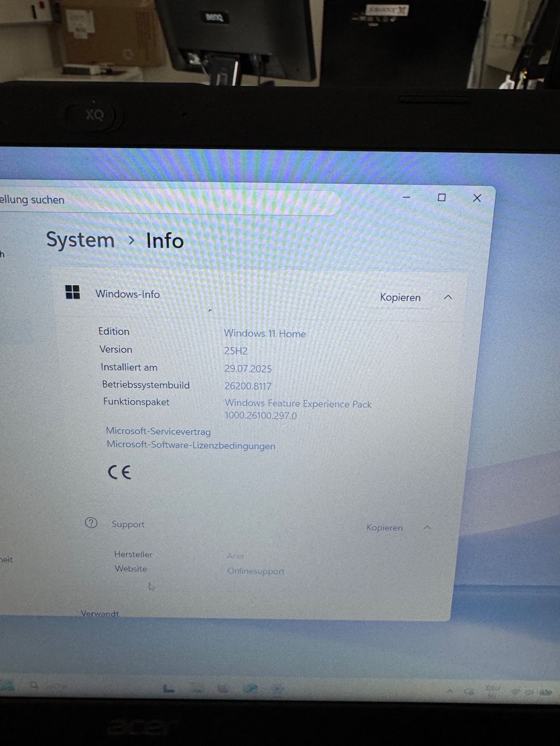Click the battery icon in taskbar
Screen dimensions: 560x746
coord(546,692)
